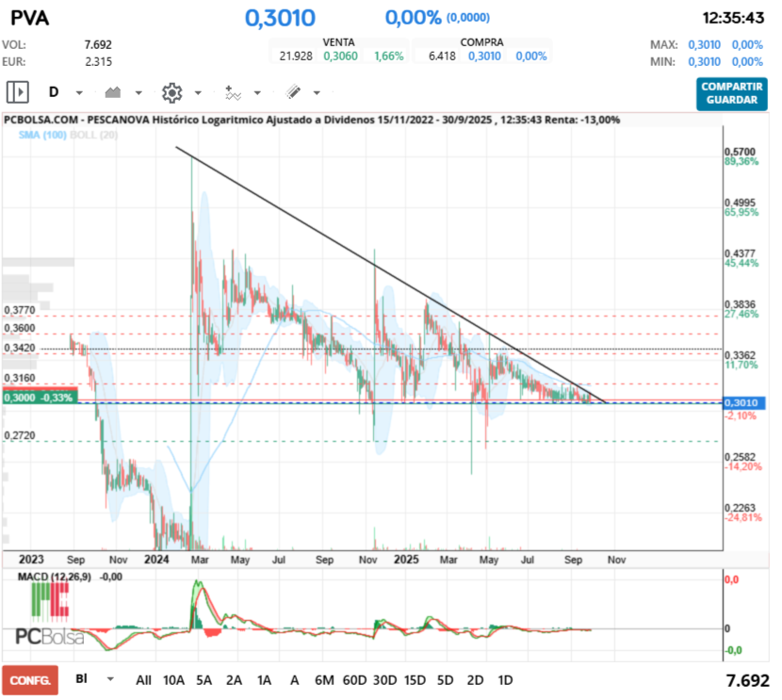Click the VENTA price 0,3060
The image size is (782, 700).
[339, 57]
